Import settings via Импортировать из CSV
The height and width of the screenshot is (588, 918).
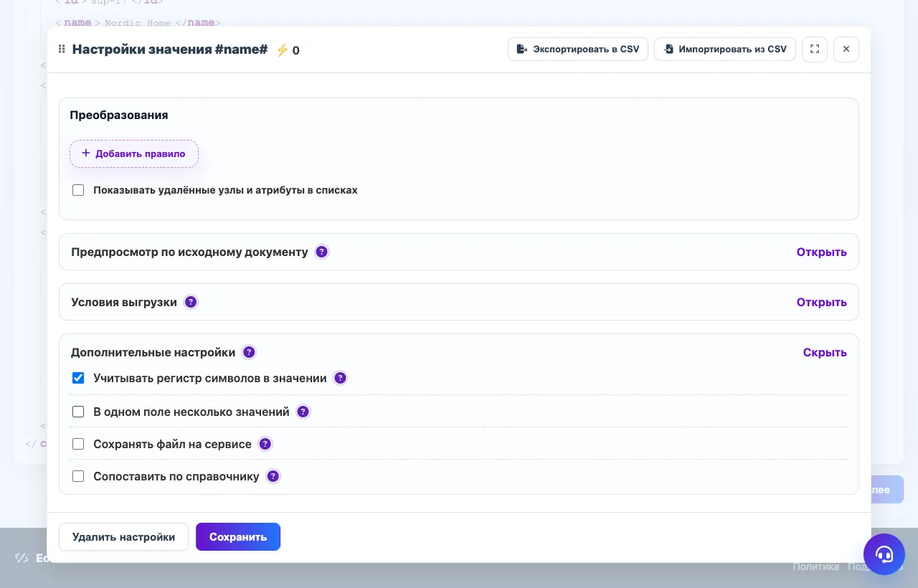(725, 49)
